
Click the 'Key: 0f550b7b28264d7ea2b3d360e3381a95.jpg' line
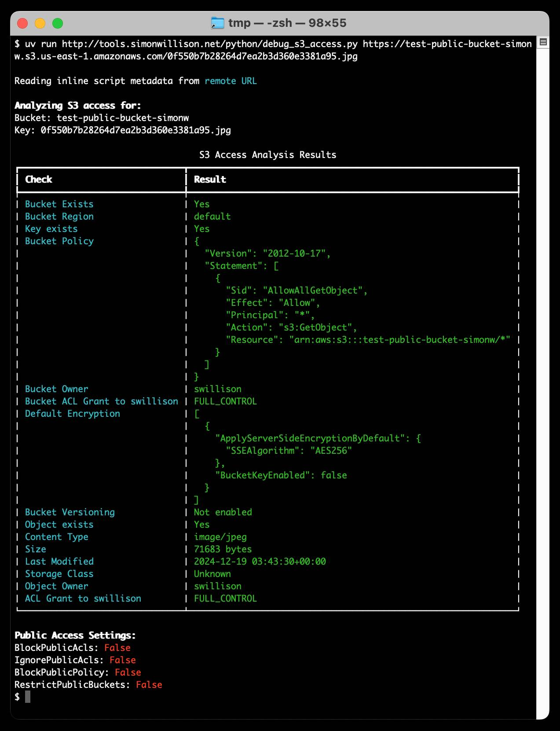coord(123,130)
